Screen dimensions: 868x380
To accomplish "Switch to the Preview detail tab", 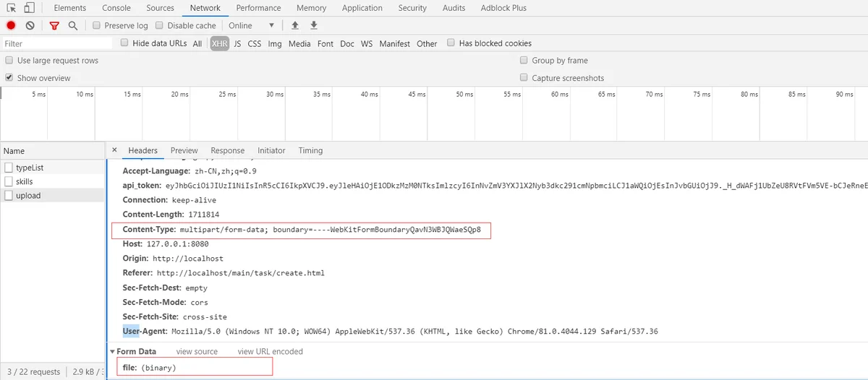I will tap(184, 150).
